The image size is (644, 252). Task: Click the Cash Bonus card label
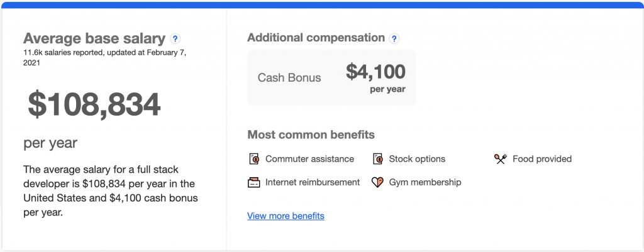pos(289,78)
